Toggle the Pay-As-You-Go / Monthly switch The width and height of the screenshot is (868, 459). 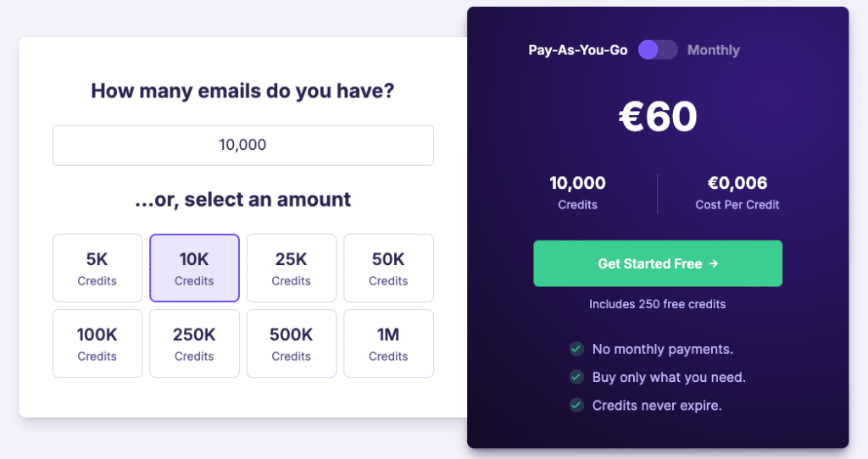[658, 50]
